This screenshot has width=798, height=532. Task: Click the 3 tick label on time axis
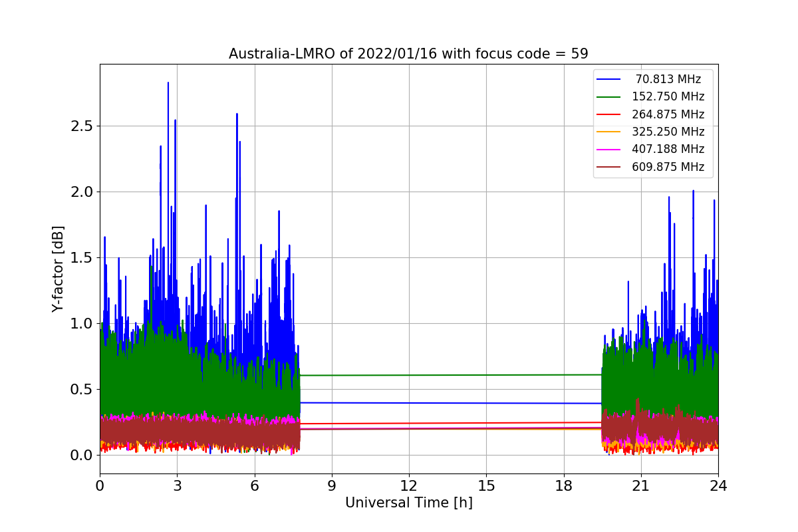pyautogui.click(x=177, y=485)
